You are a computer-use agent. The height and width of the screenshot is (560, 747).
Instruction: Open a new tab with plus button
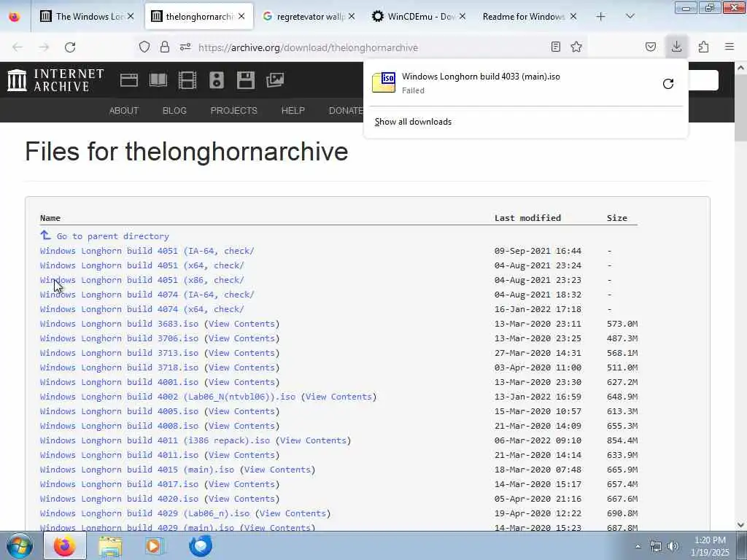[600, 16]
